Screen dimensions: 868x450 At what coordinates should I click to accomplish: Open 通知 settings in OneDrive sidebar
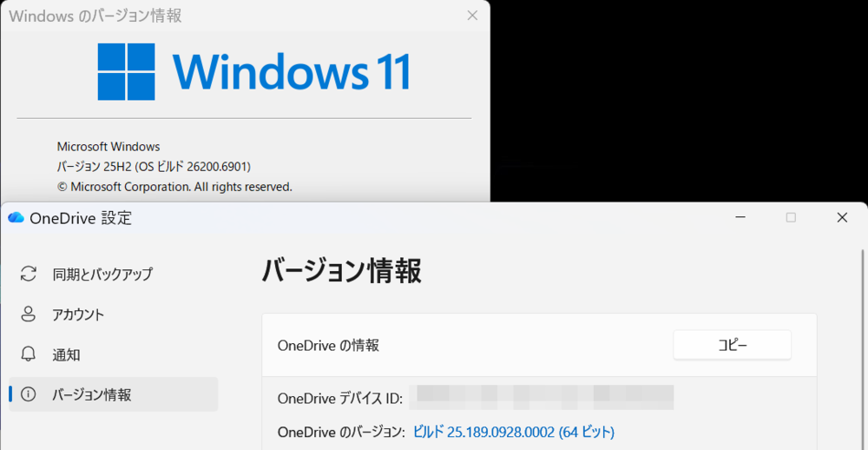[x=114, y=354]
